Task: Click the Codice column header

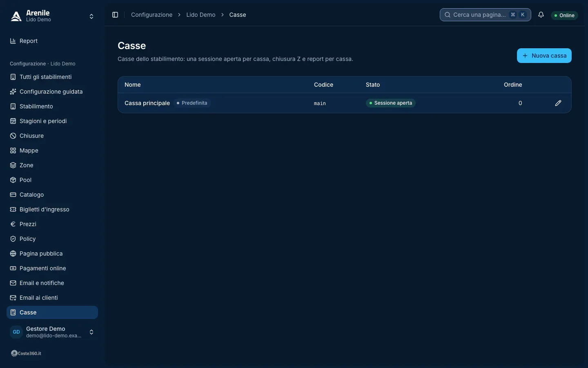Action: pyautogui.click(x=323, y=85)
